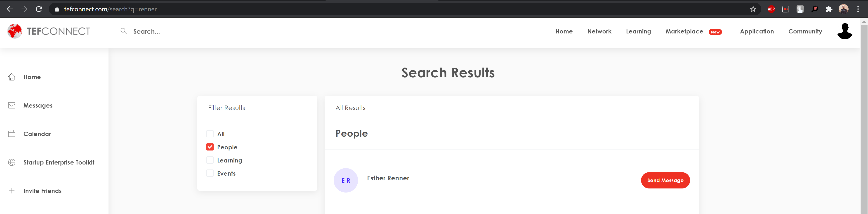Enable the Learning filter checkbox

point(210,160)
